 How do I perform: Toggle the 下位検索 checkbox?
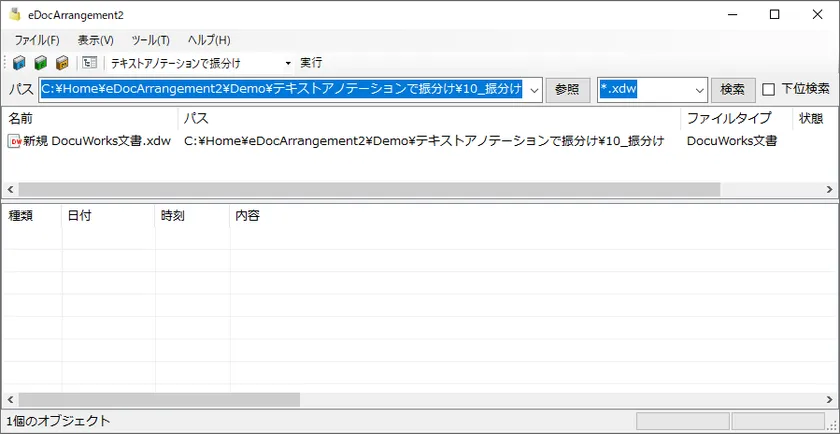coord(768,89)
